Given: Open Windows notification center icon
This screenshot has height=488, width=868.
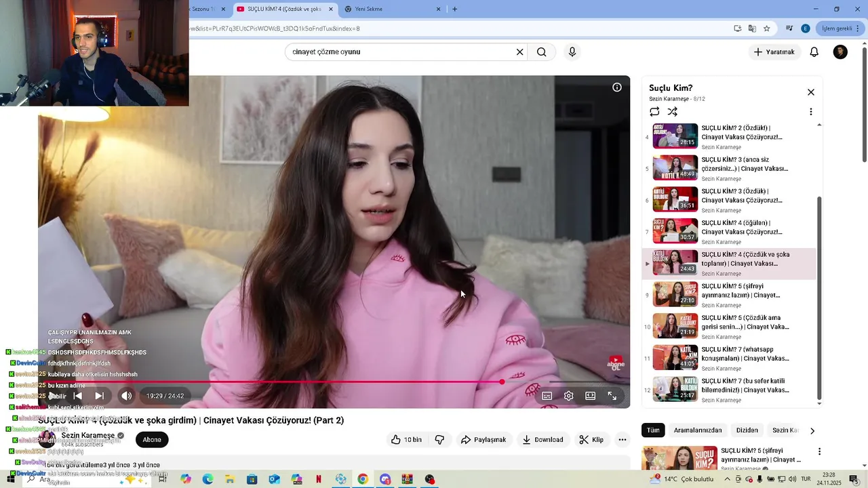Looking at the screenshot, I should tap(854, 479).
